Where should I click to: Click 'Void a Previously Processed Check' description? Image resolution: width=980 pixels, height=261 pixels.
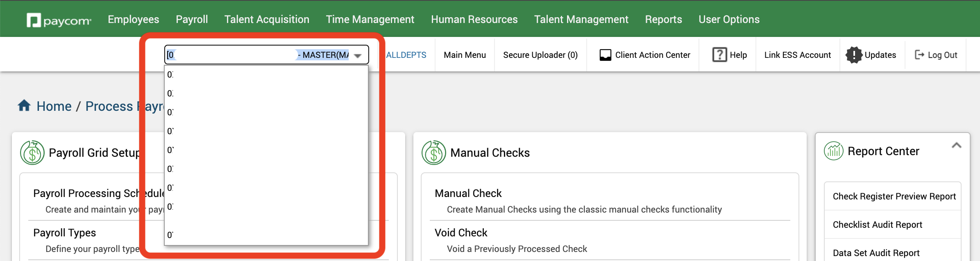517,249
